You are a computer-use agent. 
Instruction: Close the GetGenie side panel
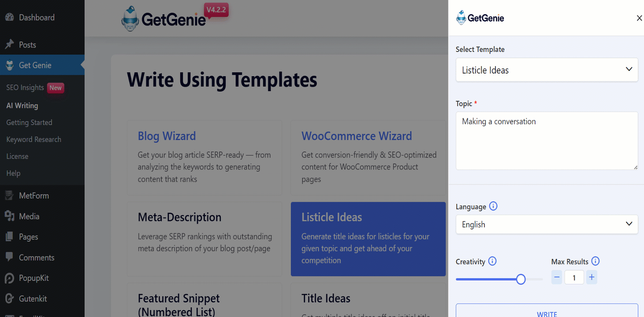click(639, 18)
